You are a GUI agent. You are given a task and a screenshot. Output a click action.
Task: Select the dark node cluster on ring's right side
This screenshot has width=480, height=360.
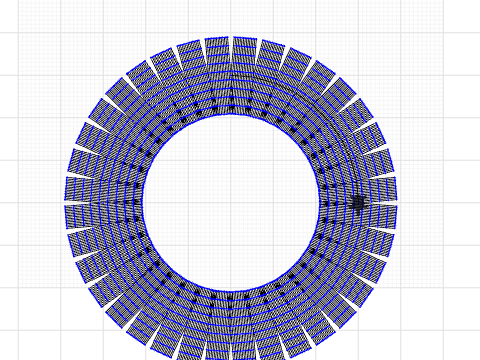(359, 202)
